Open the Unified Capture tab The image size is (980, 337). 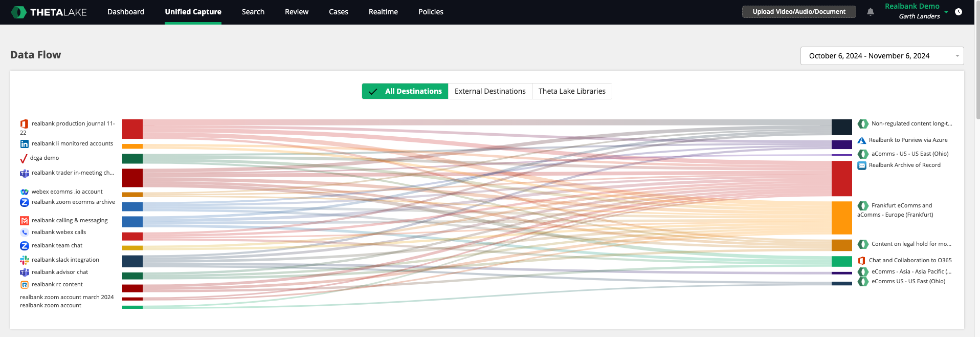tap(193, 12)
